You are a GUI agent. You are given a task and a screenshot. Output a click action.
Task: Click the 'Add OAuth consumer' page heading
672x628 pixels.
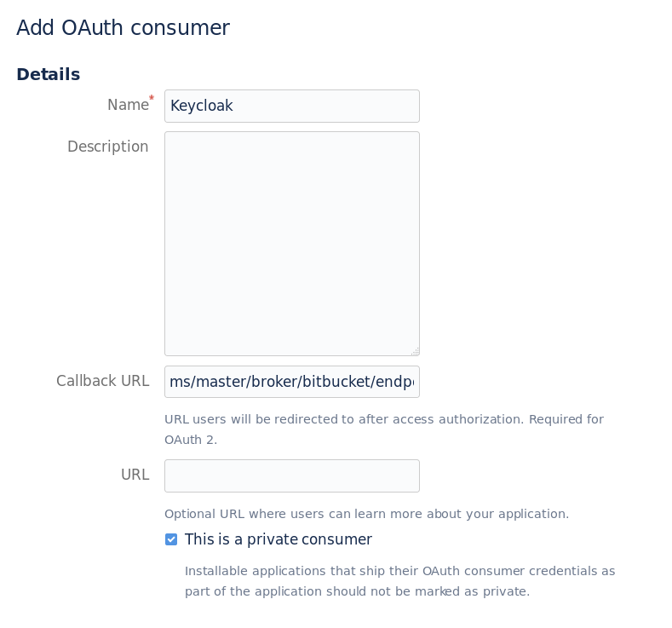click(123, 28)
